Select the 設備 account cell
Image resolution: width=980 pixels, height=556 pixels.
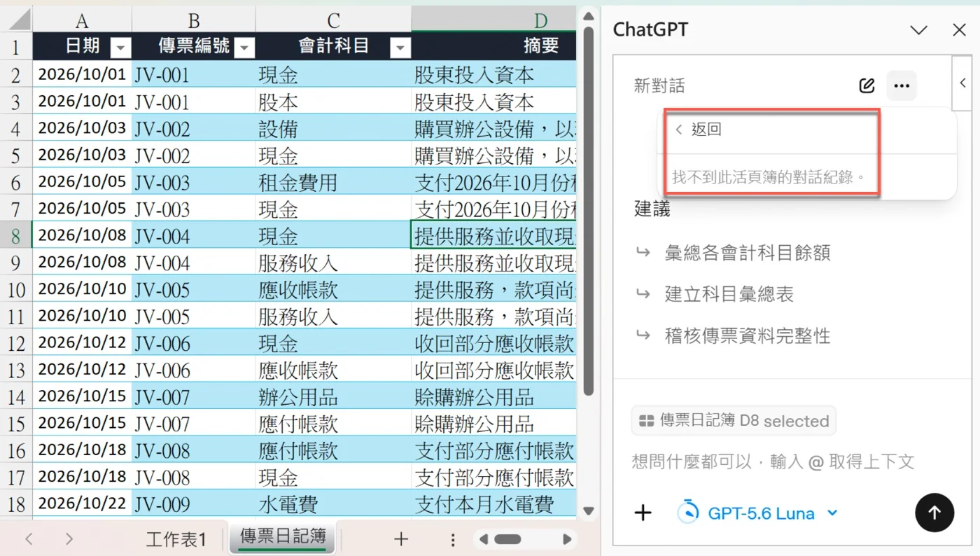(333, 128)
